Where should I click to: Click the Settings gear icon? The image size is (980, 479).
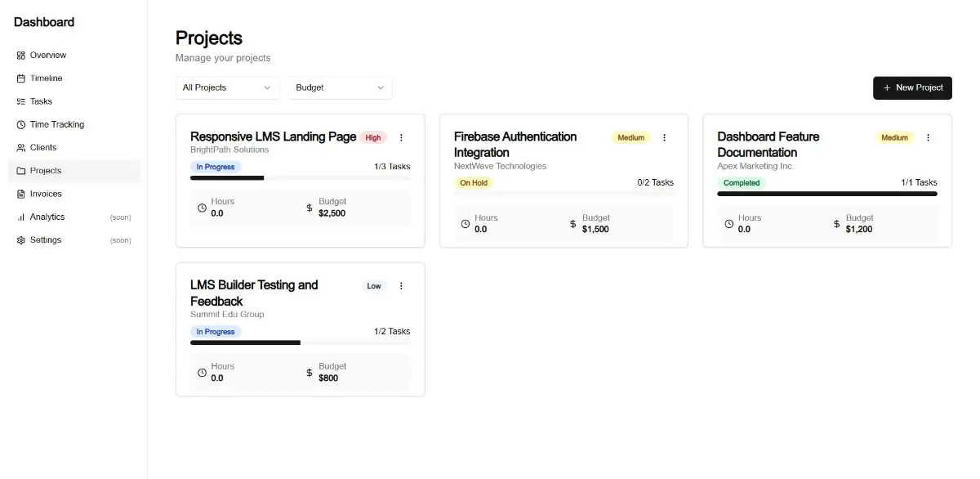pyautogui.click(x=21, y=240)
